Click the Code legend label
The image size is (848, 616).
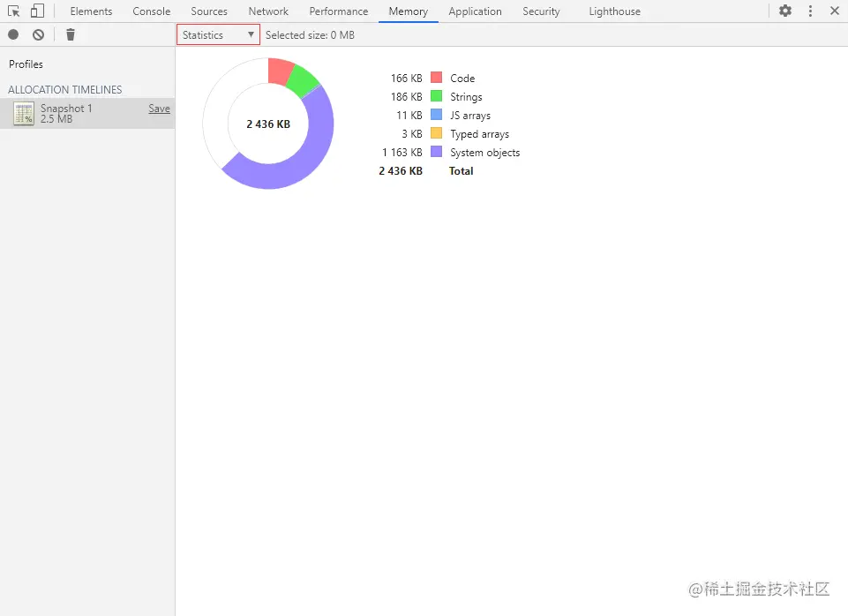462,78
